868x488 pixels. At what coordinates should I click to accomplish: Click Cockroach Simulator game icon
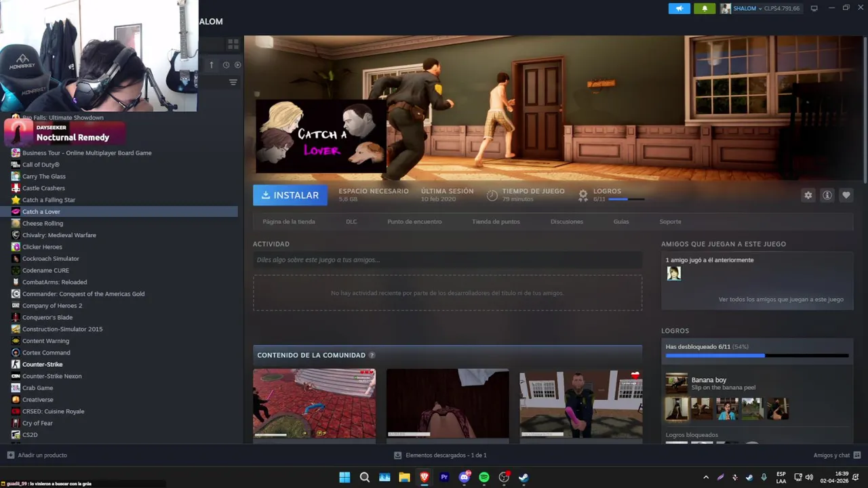pyautogui.click(x=16, y=258)
